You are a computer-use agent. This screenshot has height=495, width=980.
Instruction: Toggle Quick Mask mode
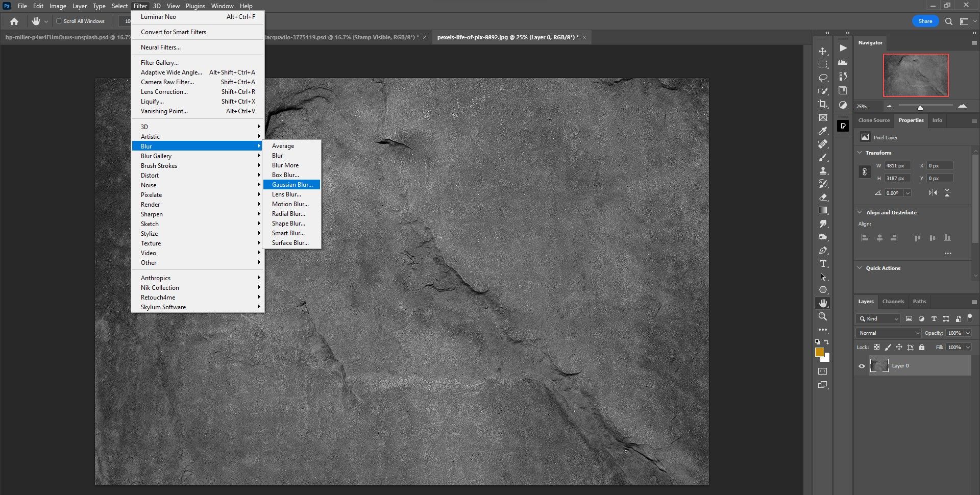point(823,372)
